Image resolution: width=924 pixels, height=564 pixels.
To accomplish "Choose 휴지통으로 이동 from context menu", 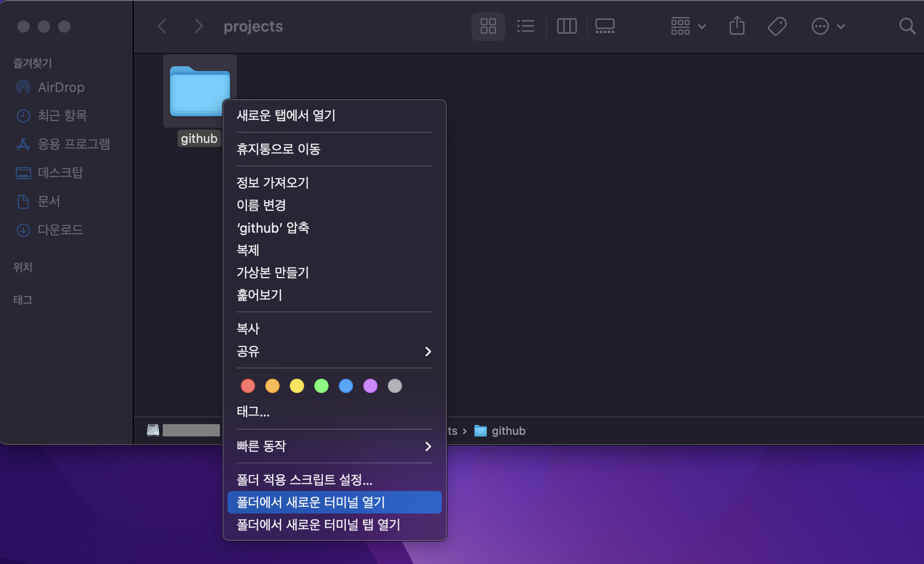I will [x=335, y=149].
